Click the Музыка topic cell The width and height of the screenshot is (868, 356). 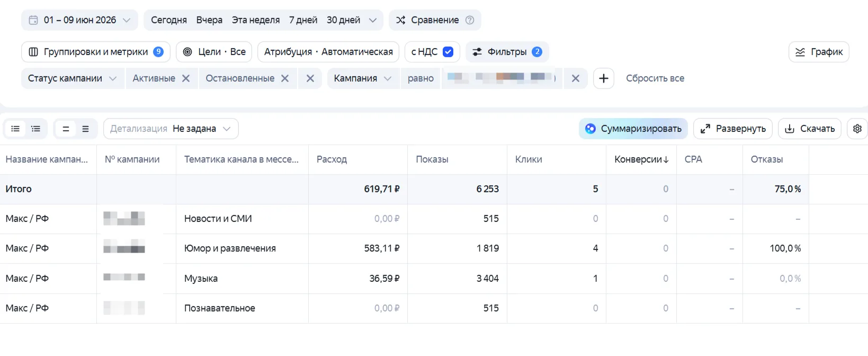click(201, 279)
